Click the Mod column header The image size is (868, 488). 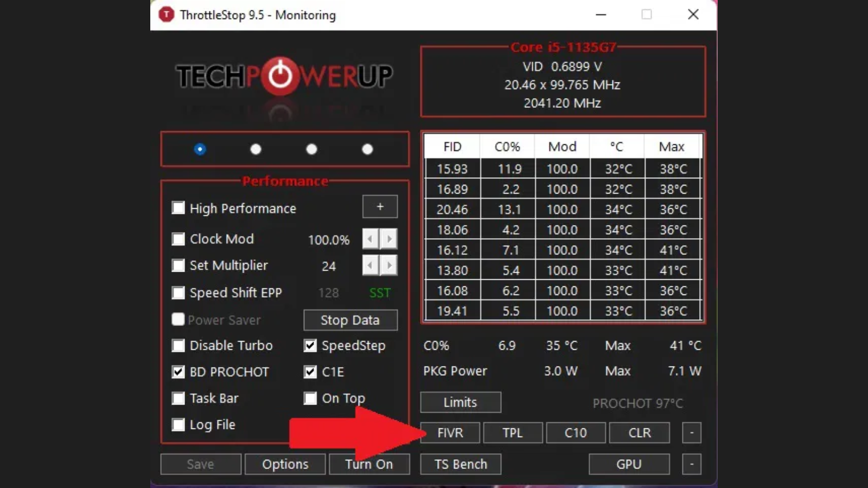point(562,146)
